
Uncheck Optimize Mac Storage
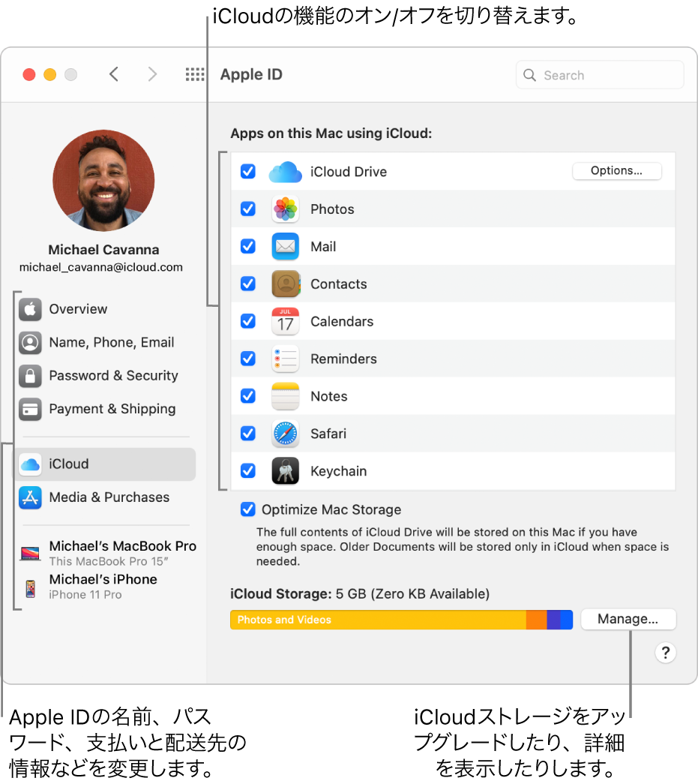[x=248, y=509]
